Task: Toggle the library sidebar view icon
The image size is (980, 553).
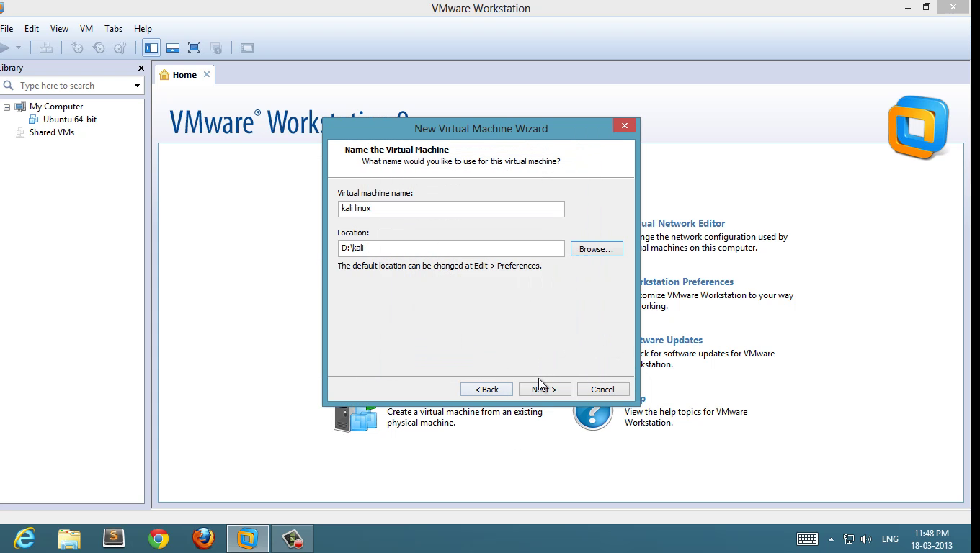Action: pyautogui.click(x=151, y=48)
